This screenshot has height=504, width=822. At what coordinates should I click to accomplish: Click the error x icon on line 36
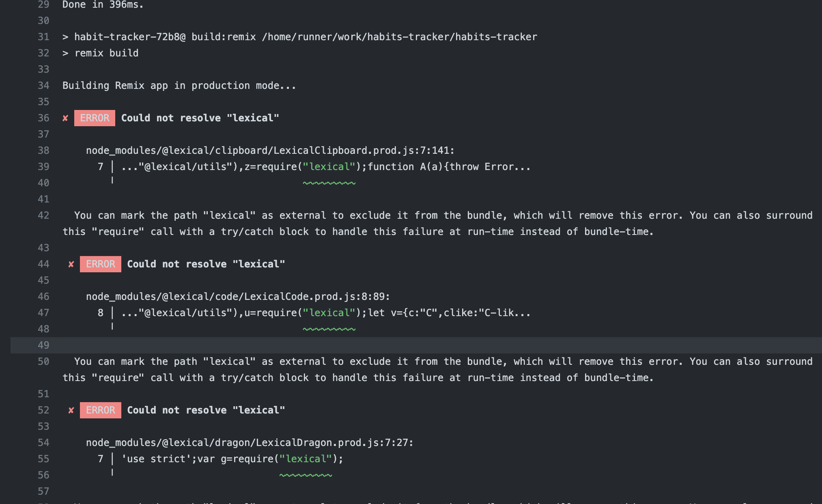[65, 118]
